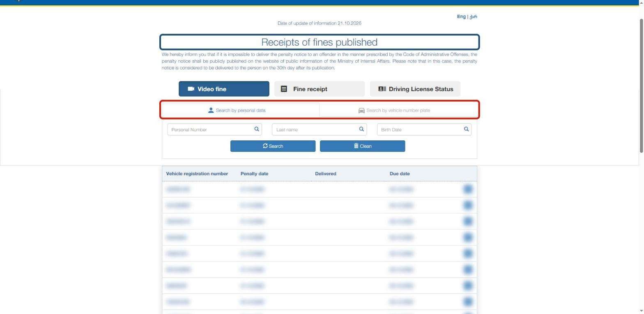Switch language to Georgian (ქარ)
Screen dimensions: 644x314
coord(474,16)
